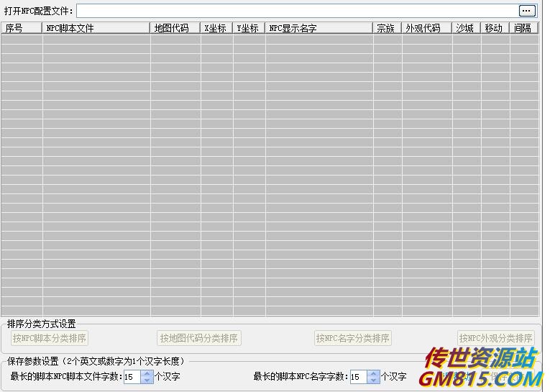Select the NPC显示名字 column header
The height and width of the screenshot is (392, 550).
[x=319, y=28]
